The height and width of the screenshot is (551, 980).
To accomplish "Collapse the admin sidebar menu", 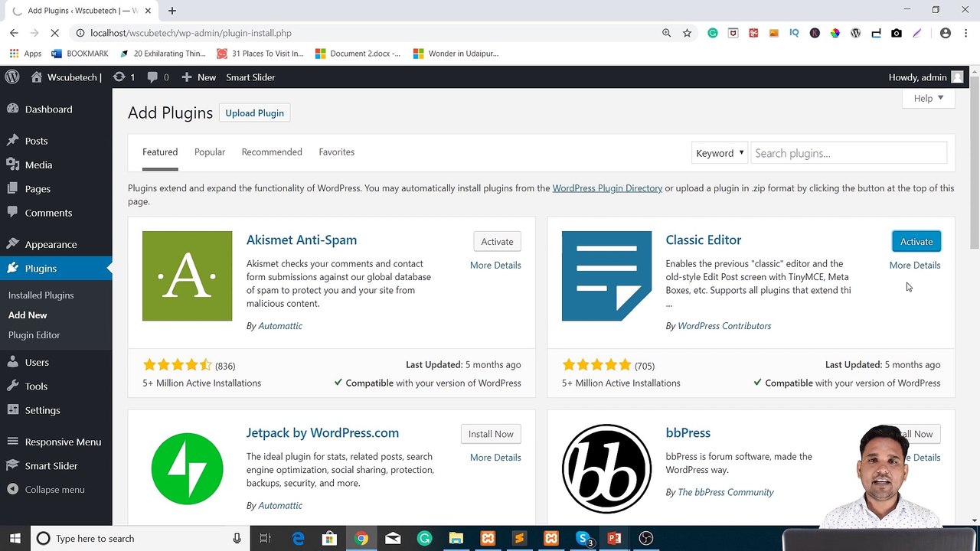I will click(46, 490).
